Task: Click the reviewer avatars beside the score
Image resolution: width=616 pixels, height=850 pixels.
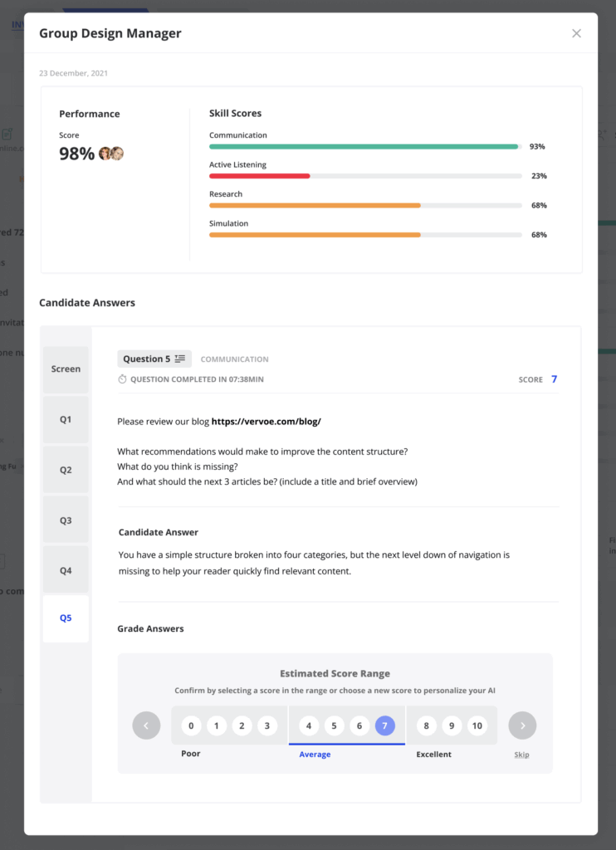Action: click(111, 154)
